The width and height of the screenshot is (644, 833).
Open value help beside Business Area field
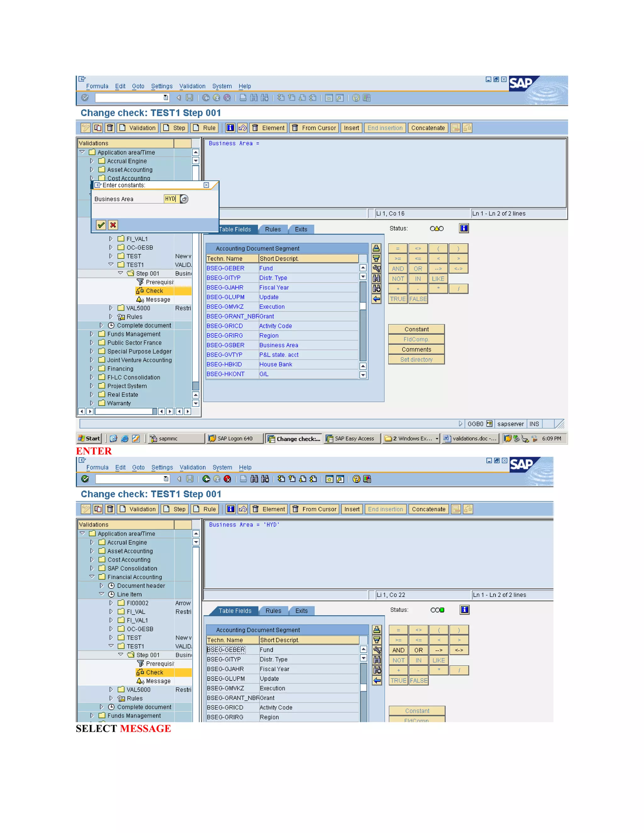pos(184,199)
